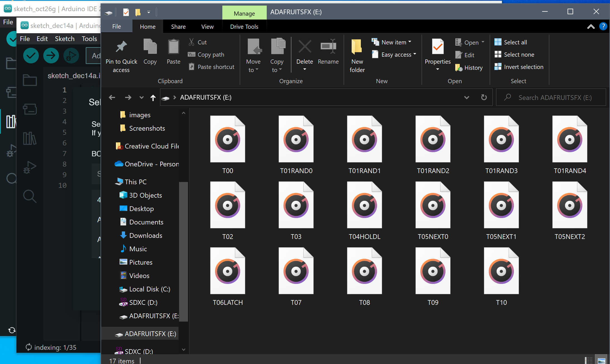Start debugging in Arduino IDE
Screen dimensions: 610x364
[x=71, y=56]
